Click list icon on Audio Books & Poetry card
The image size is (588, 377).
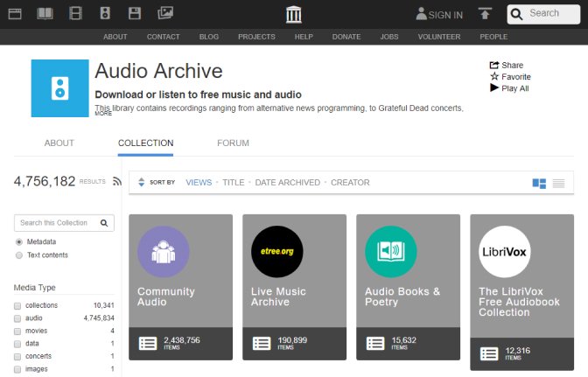375,343
